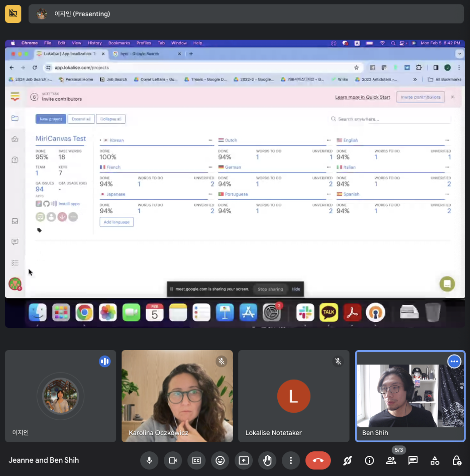Open the Bookmarks menu in menu bar
Image resolution: width=470 pixels, height=476 pixels.
click(119, 43)
